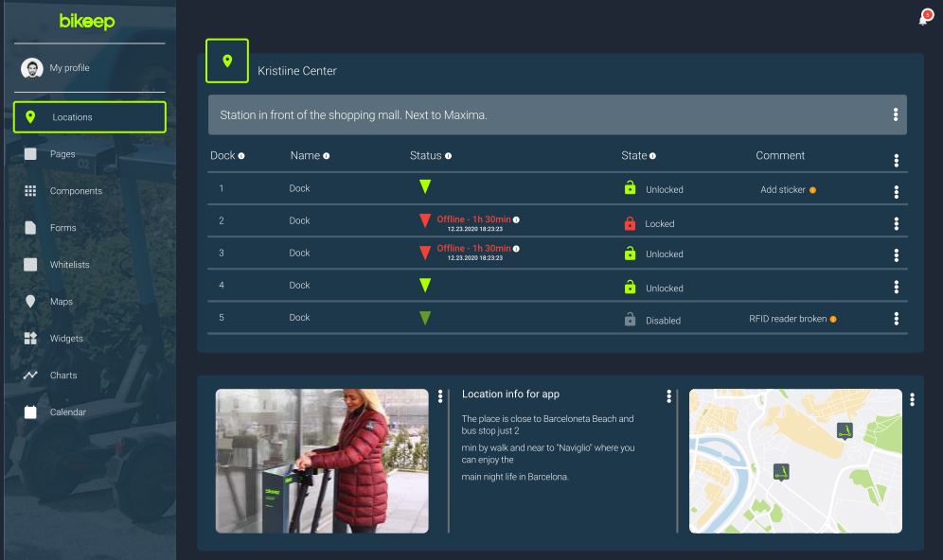Click the Locked state text of dock 2
Screen dimensions: 943x560
[660, 223]
